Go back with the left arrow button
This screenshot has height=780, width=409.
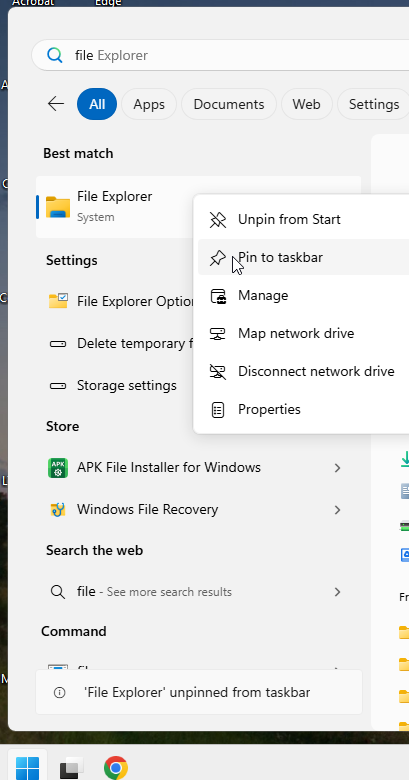56,104
